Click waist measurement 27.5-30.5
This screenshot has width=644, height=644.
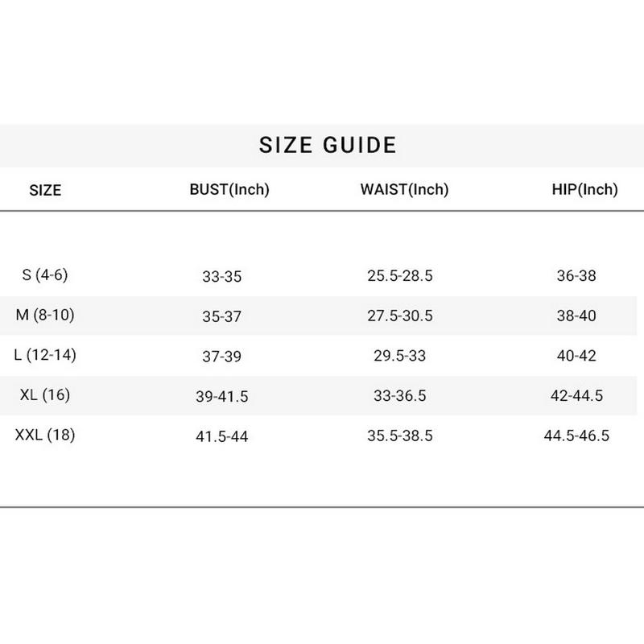[400, 316]
